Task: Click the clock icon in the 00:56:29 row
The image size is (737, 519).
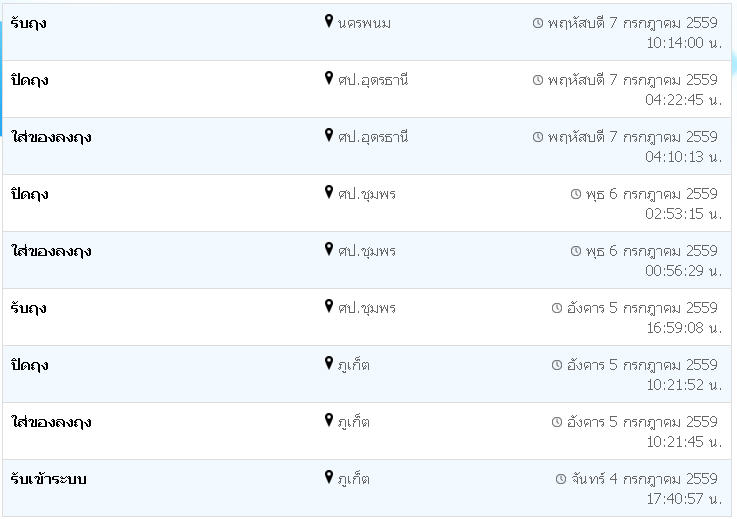Action: [x=576, y=251]
